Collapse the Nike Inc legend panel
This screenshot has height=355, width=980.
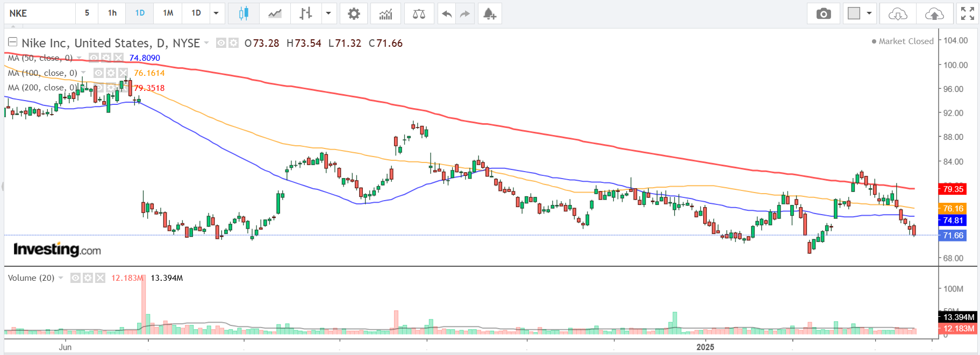pyautogui.click(x=12, y=42)
